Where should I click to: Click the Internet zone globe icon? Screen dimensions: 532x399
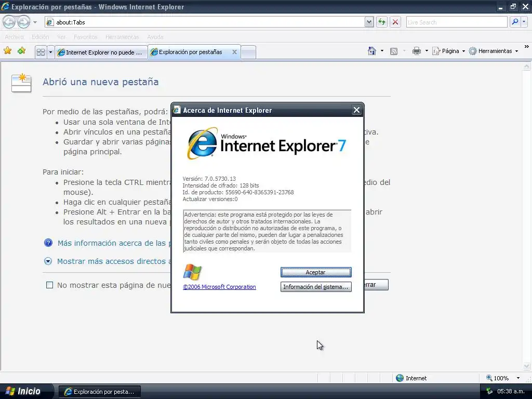pyautogui.click(x=400, y=378)
